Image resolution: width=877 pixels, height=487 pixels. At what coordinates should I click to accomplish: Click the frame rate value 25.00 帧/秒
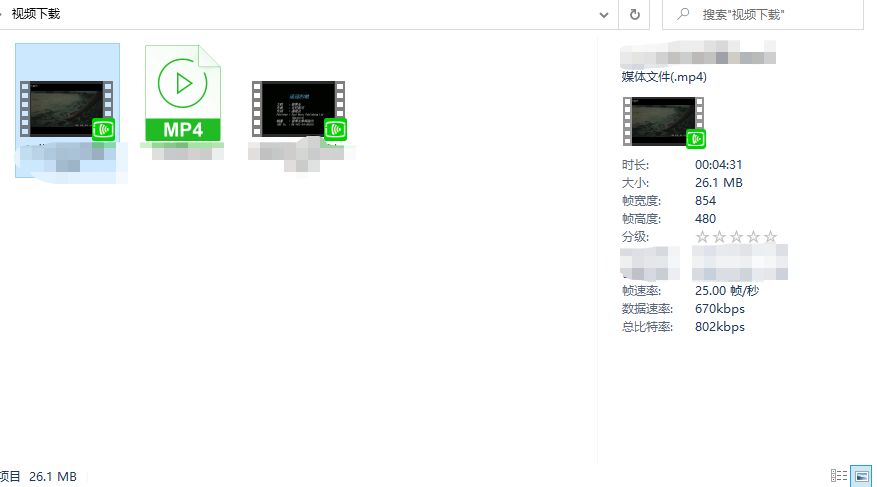(727, 291)
